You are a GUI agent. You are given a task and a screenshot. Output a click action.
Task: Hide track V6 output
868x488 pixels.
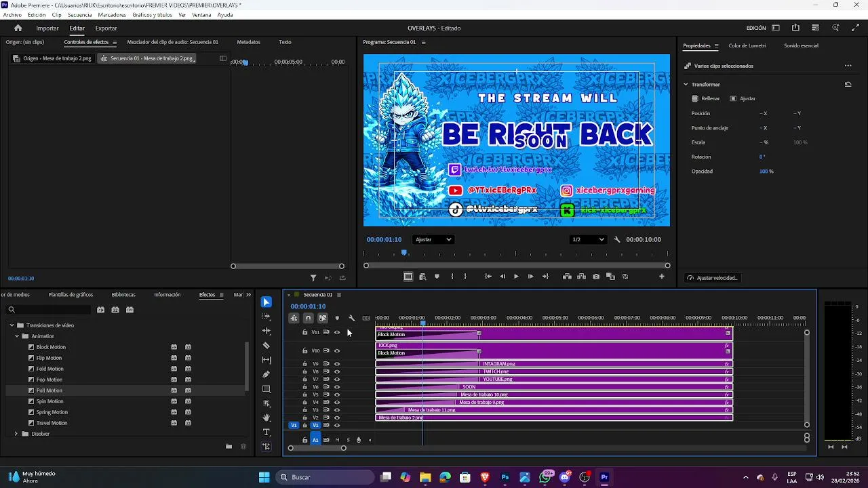coord(337,387)
